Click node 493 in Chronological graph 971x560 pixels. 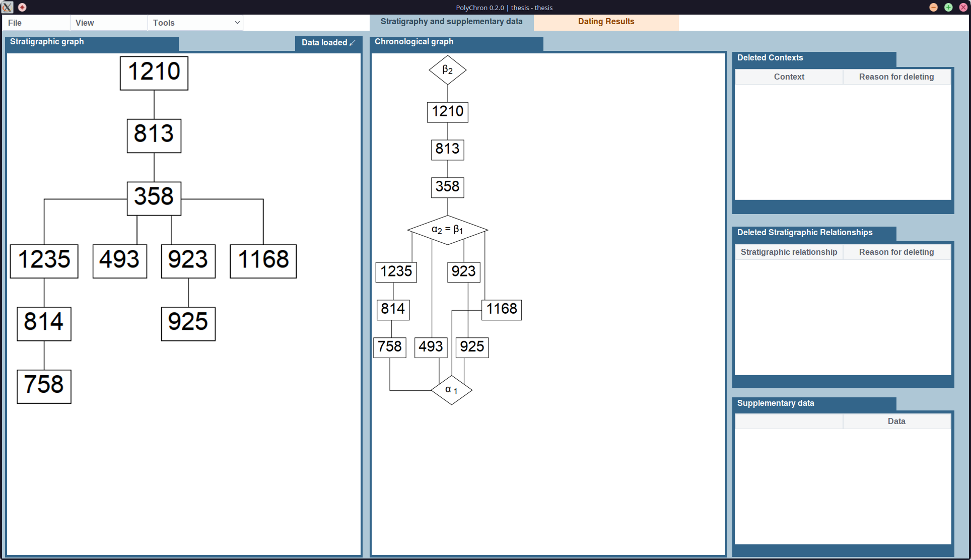(x=431, y=347)
